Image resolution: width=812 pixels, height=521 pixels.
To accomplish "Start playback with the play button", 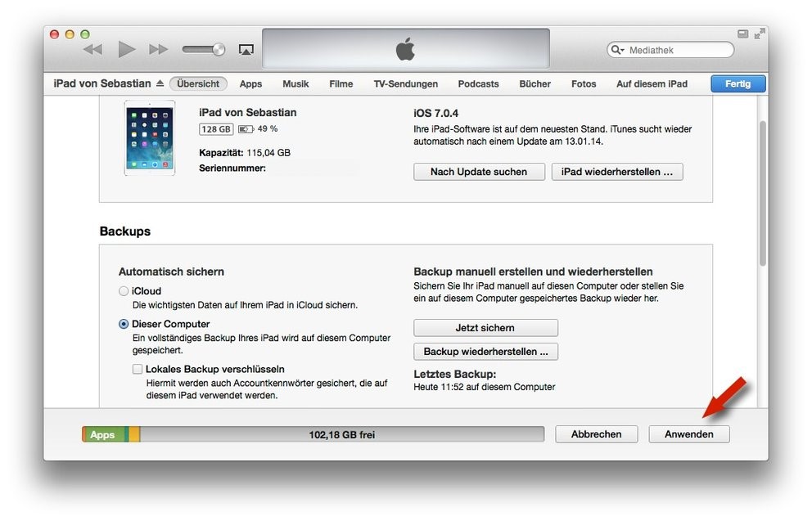I will 126,50.
